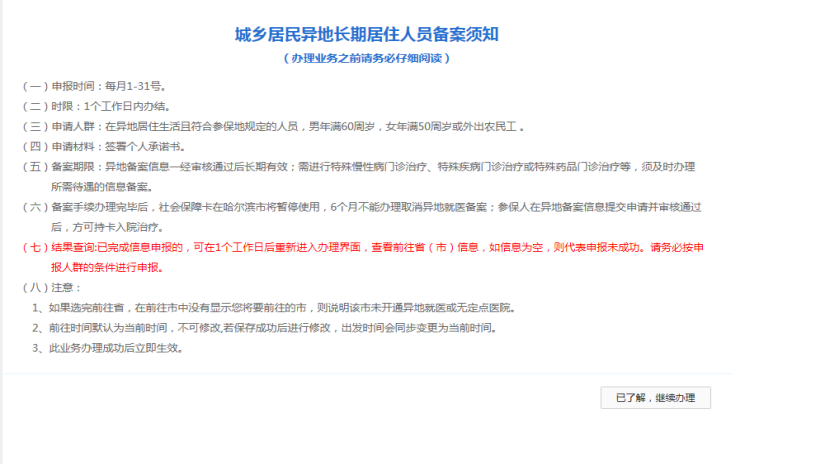Click the red 报人群的条件进行申报 line
Image resolution: width=826 pixels, height=464 pixels.
click(x=107, y=268)
